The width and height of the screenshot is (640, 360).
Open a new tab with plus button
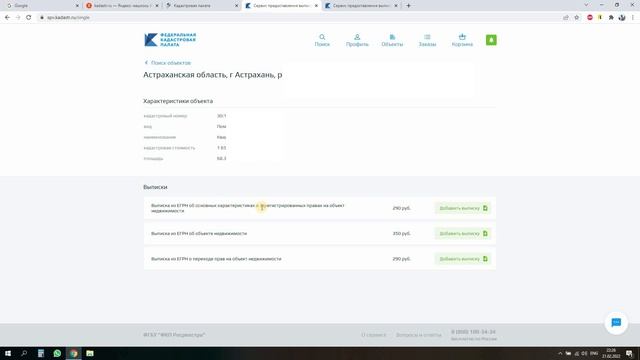pos(408,6)
